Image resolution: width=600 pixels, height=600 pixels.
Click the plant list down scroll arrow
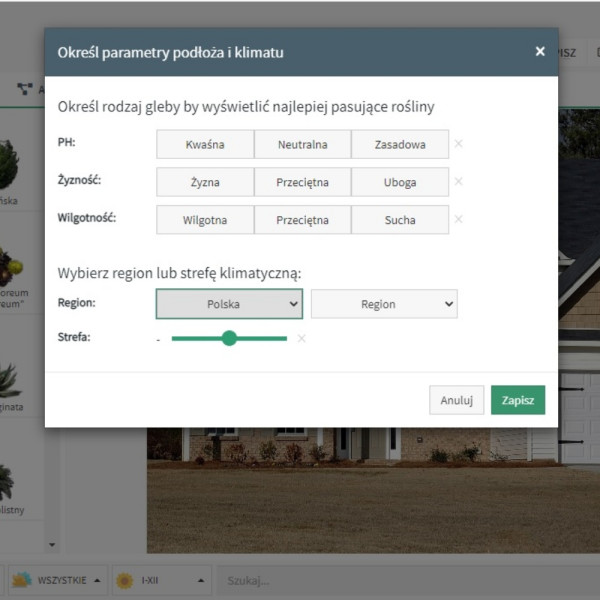[52, 545]
